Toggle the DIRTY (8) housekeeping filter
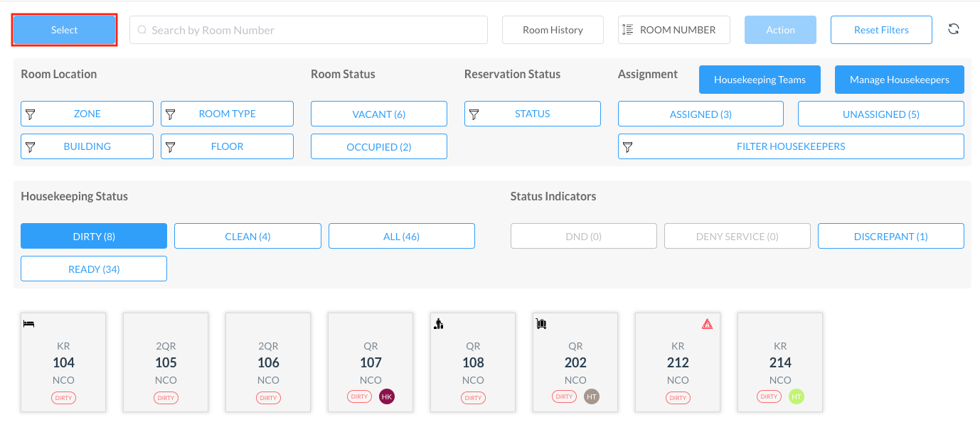Image resolution: width=980 pixels, height=432 pixels. click(94, 237)
